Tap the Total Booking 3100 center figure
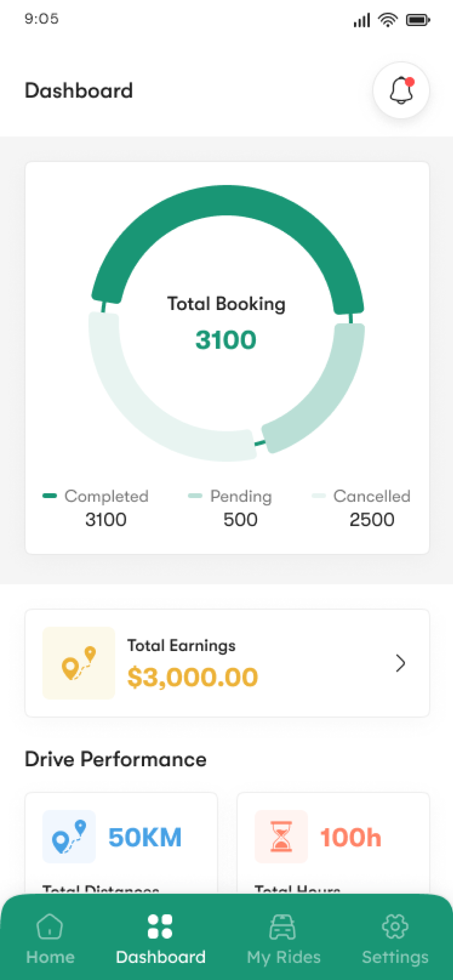Viewport: 453px width, 980px height. coord(226,340)
